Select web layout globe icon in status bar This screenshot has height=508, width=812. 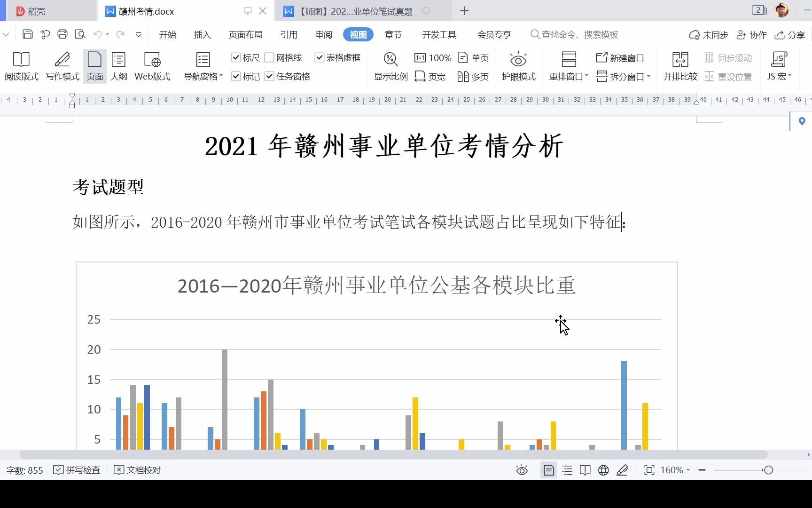click(603, 470)
